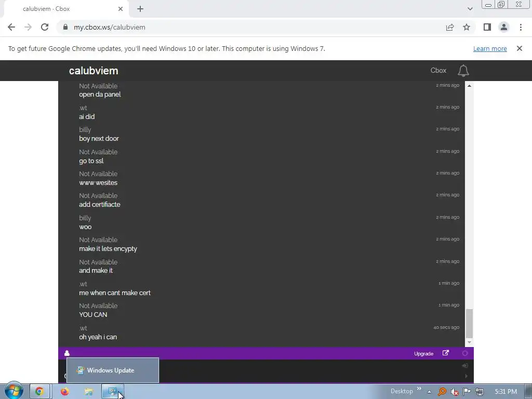
Task: Click .wt name above "ai did"
Action: [x=83, y=108]
